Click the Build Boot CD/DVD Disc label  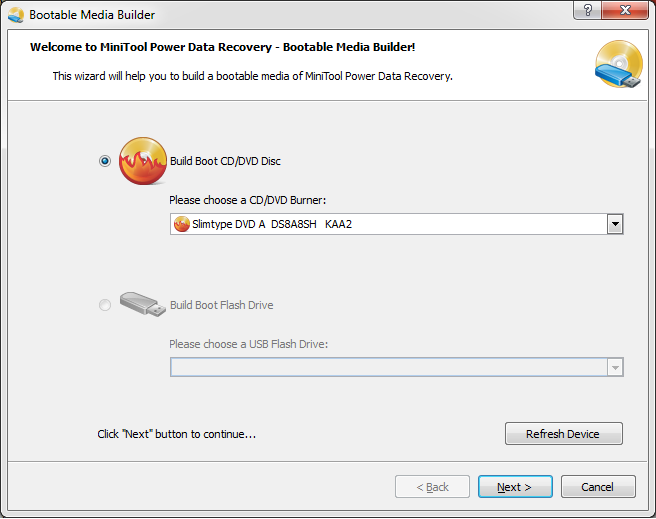(225, 161)
